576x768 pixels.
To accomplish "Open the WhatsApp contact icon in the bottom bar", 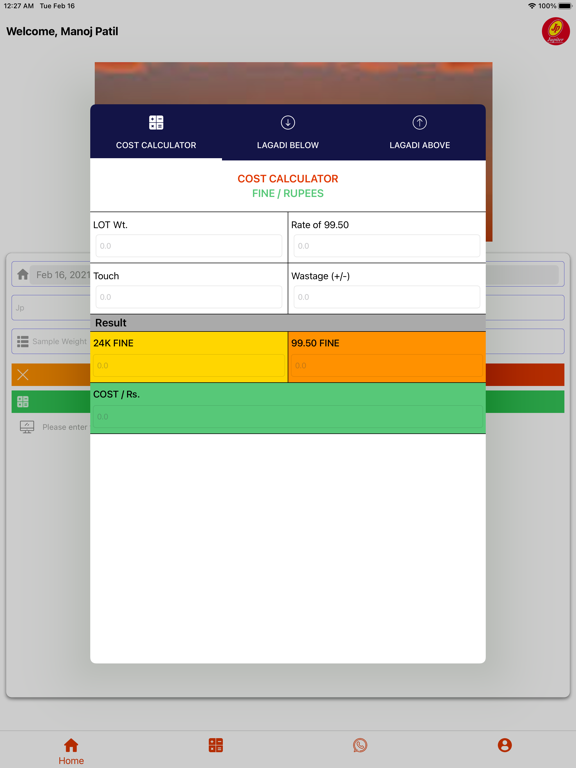I will 360,745.
